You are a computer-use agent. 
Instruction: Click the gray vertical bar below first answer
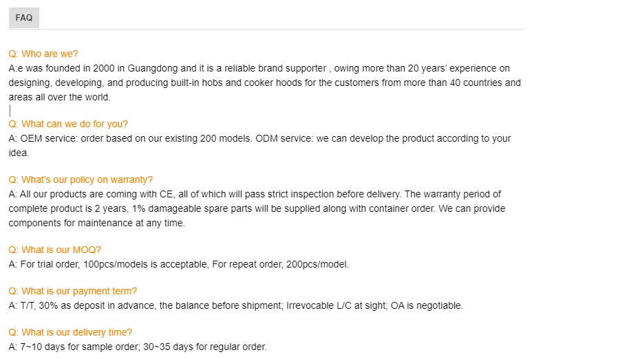coord(10,110)
